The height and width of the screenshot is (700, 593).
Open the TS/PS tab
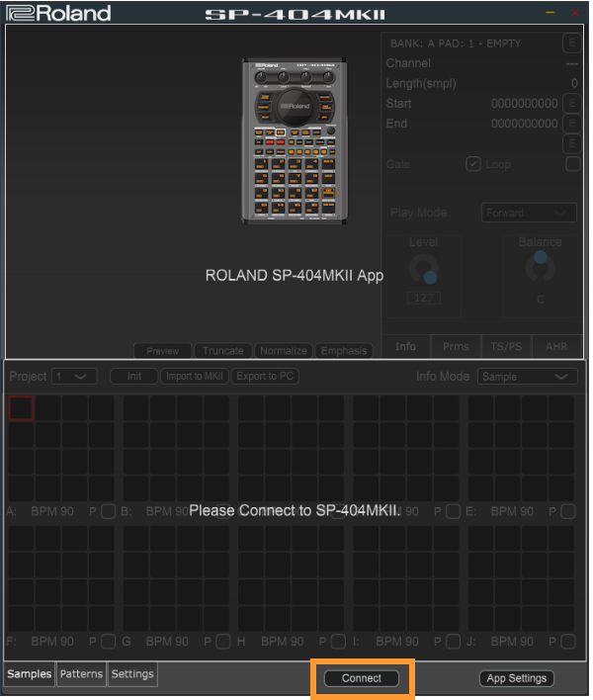click(506, 346)
